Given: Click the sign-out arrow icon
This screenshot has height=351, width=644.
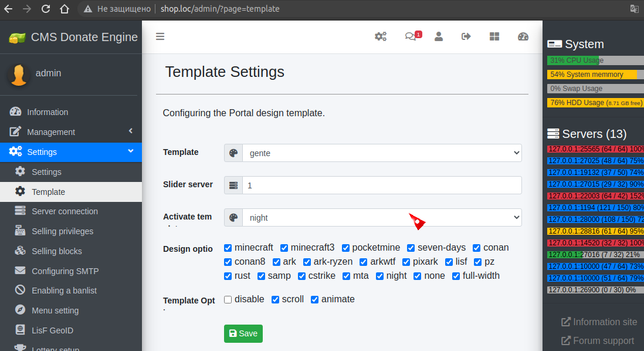Looking at the screenshot, I should 466,36.
